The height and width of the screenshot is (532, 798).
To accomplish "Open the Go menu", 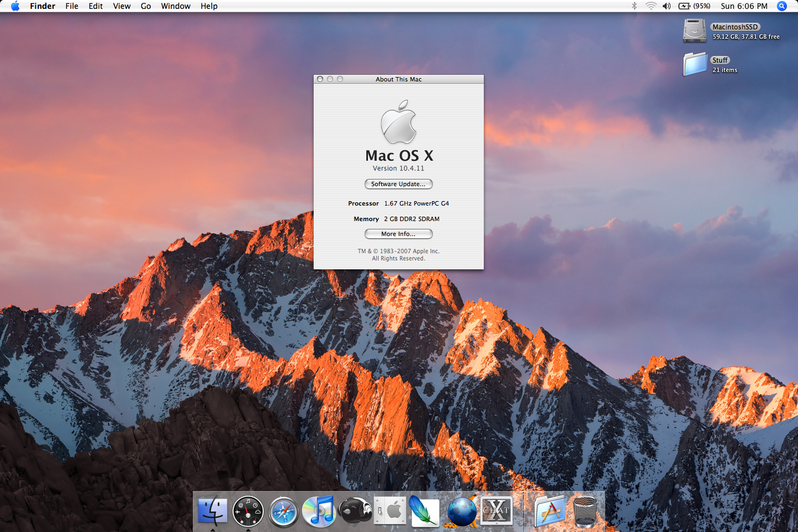I will click(x=146, y=6).
